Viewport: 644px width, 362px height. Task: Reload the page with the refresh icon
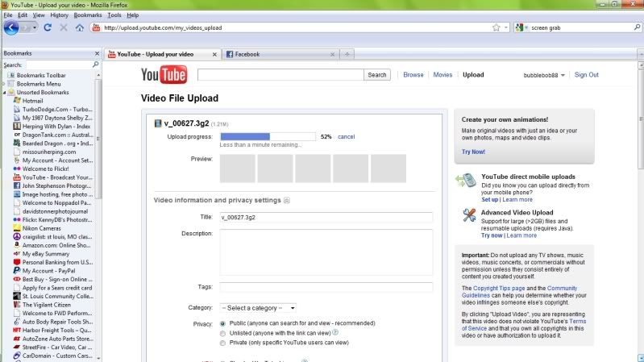(48, 27)
